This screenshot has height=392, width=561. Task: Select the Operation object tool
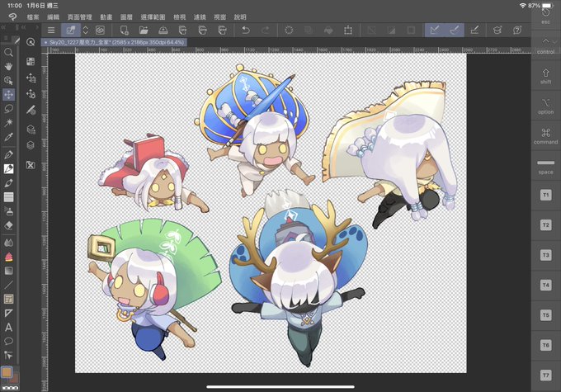(8, 81)
